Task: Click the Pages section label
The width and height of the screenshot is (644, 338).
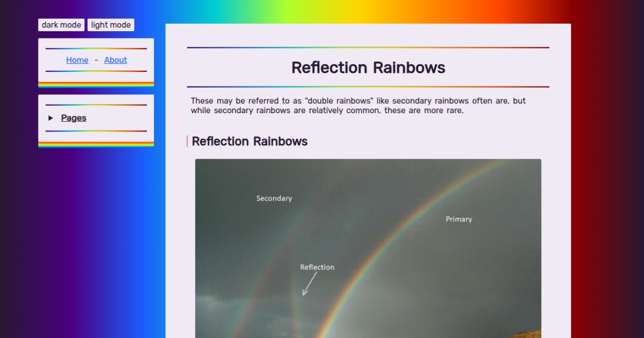Action: point(73,118)
